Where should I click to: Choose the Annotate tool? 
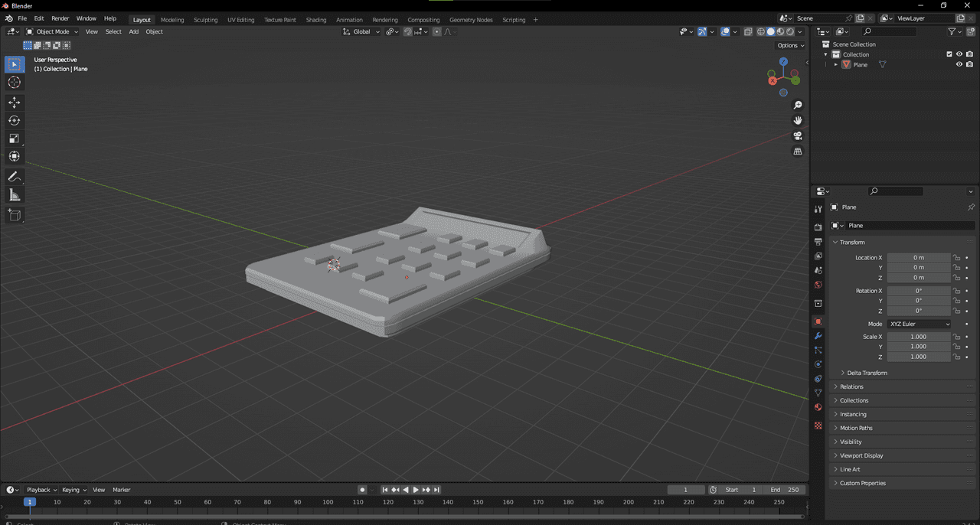coord(15,177)
